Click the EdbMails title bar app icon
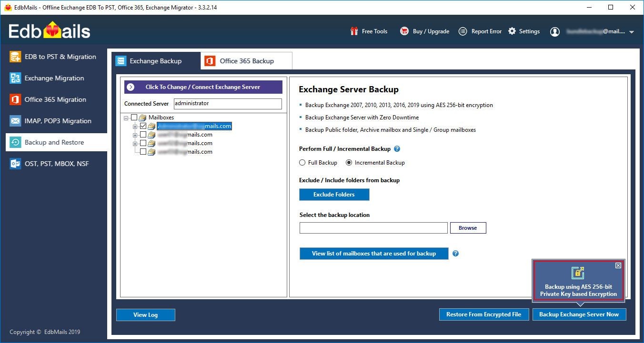 7,7
